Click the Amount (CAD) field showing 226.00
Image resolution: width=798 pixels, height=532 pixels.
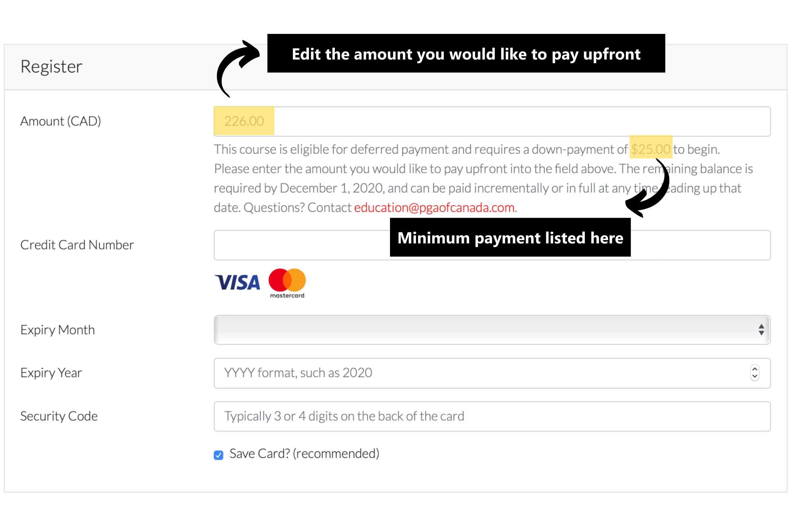[492, 121]
